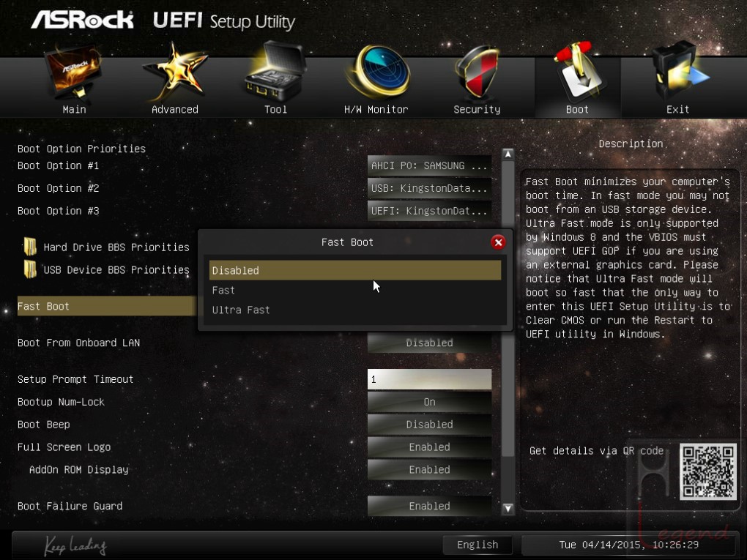
Task: Toggle Boot Failure Guard Enabled value
Action: click(x=429, y=506)
